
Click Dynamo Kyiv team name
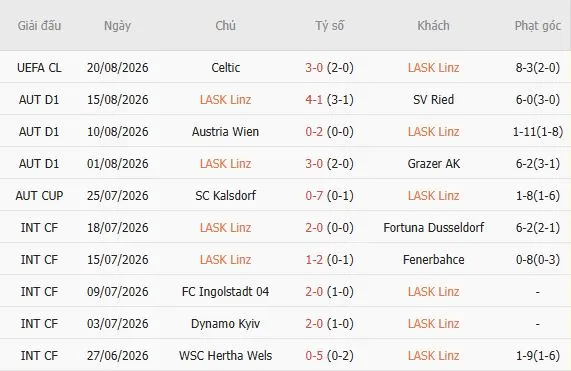(x=225, y=324)
